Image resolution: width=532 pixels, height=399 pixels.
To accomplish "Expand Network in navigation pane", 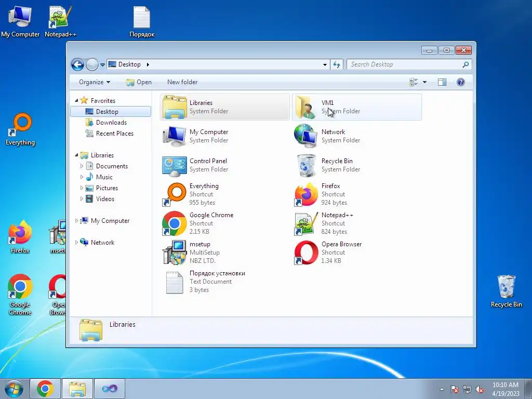I will tap(77, 242).
